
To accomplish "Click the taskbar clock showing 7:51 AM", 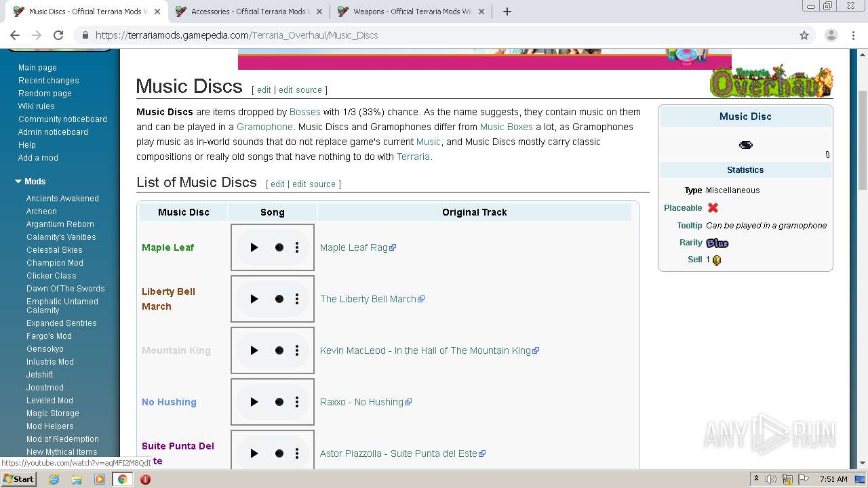I will pos(833,479).
